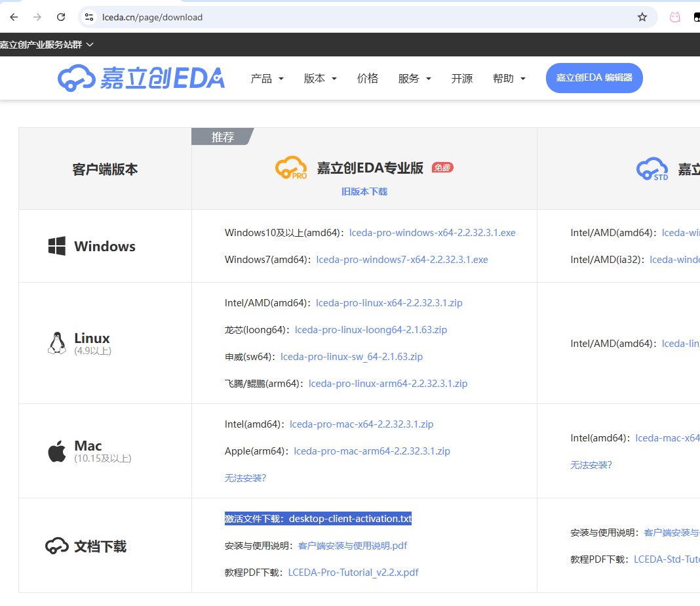The width and height of the screenshot is (700, 606).
Task: Bookmark this page with star icon
Action: pyautogui.click(x=642, y=17)
